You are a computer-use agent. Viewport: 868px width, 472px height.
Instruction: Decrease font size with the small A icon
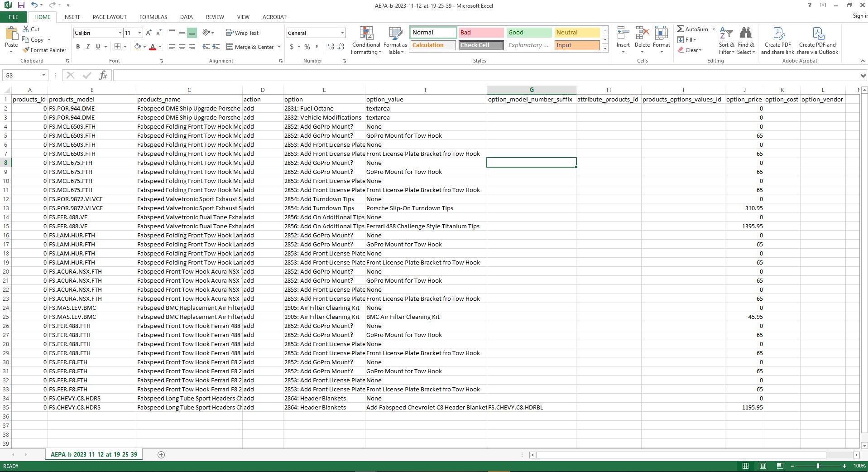pyautogui.click(x=158, y=33)
